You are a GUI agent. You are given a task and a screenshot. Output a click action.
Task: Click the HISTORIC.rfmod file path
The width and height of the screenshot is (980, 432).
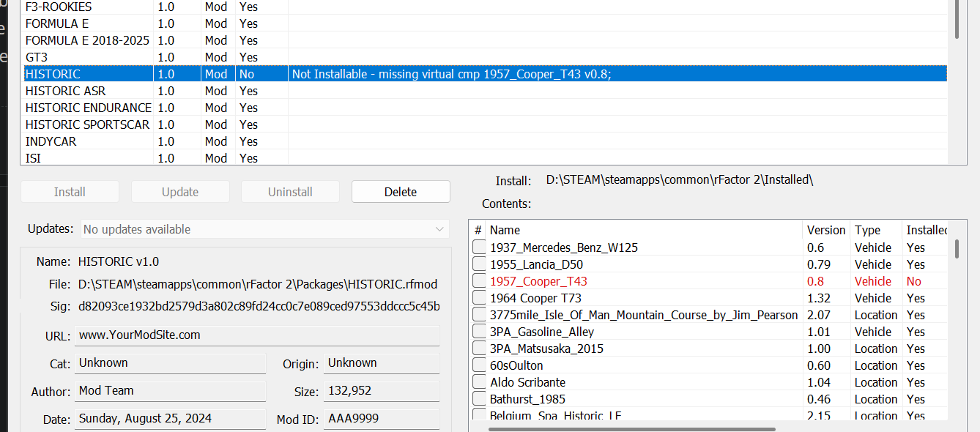pyautogui.click(x=258, y=283)
